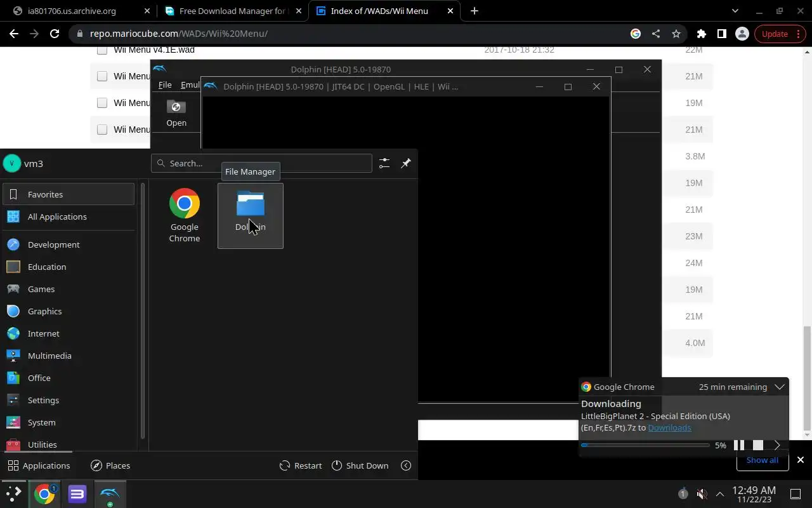
Task: Switch to Free Download Manager tab
Action: pyautogui.click(x=233, y=11)
